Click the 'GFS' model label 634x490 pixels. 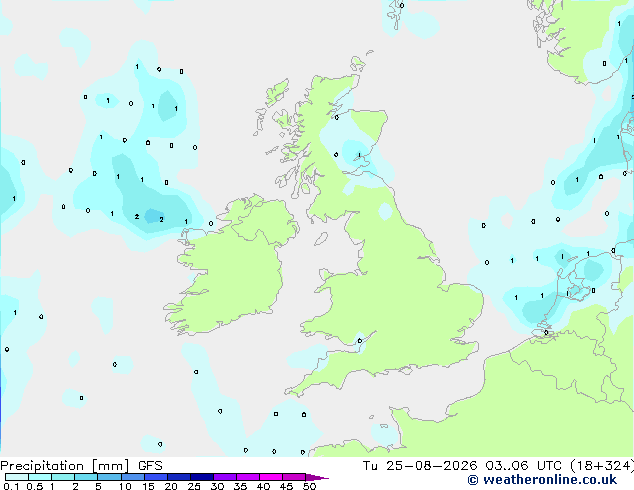tap(150, 466)
